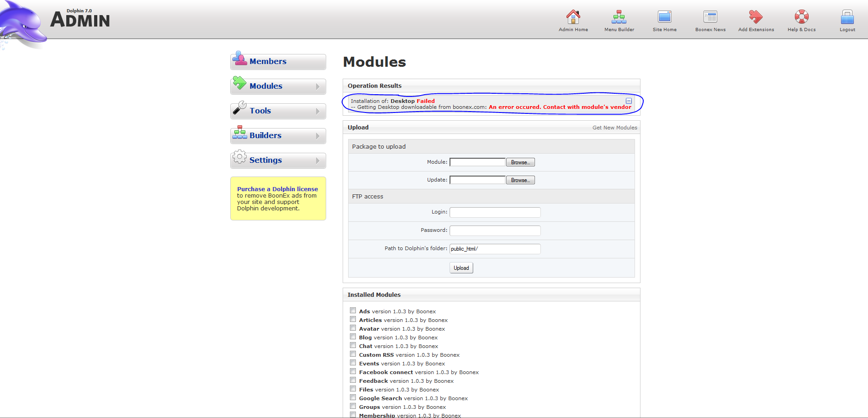Expand the Modules sidebar arrow

(x=318, y=86)
